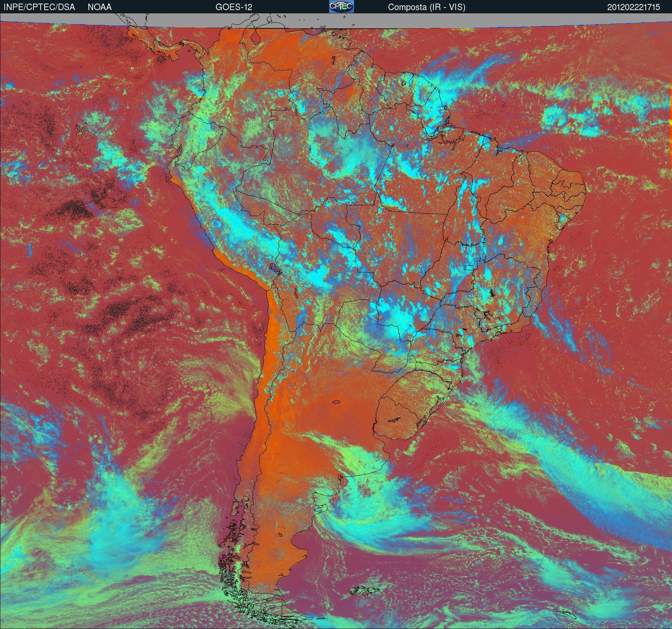Click the INPE/CPTEC/DSA header text
The height and width of the screenshot is (629, 672).
point(39,7)
